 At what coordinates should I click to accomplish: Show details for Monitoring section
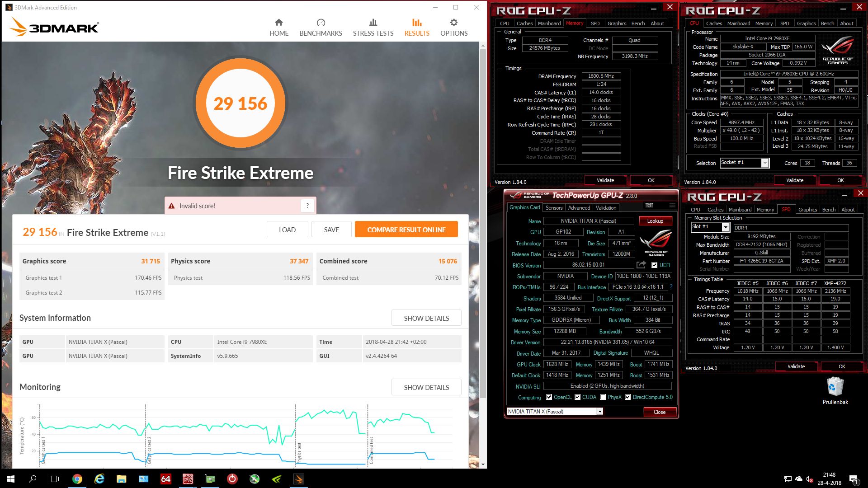pyautogui.click(x=426, y=387)
